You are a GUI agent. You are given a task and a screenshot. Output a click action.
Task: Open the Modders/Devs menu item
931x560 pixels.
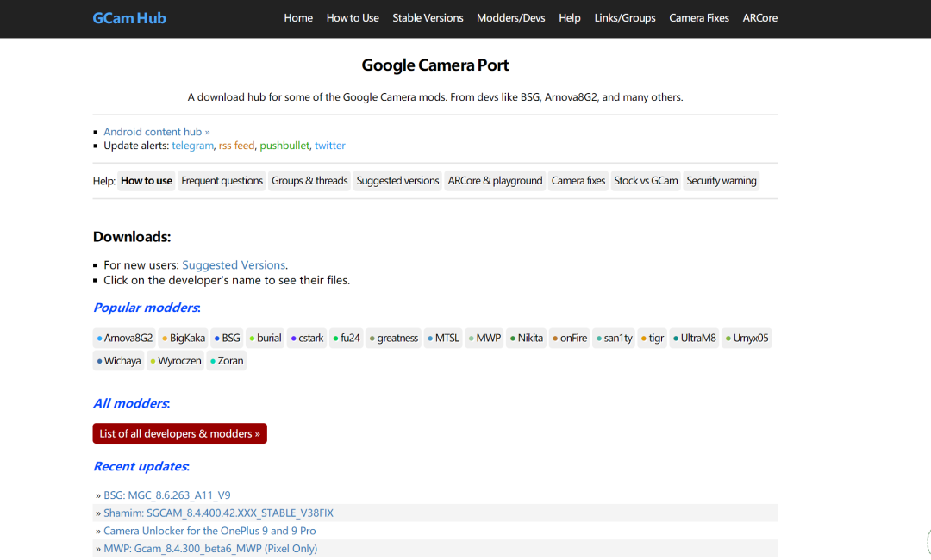pos(511,18)
